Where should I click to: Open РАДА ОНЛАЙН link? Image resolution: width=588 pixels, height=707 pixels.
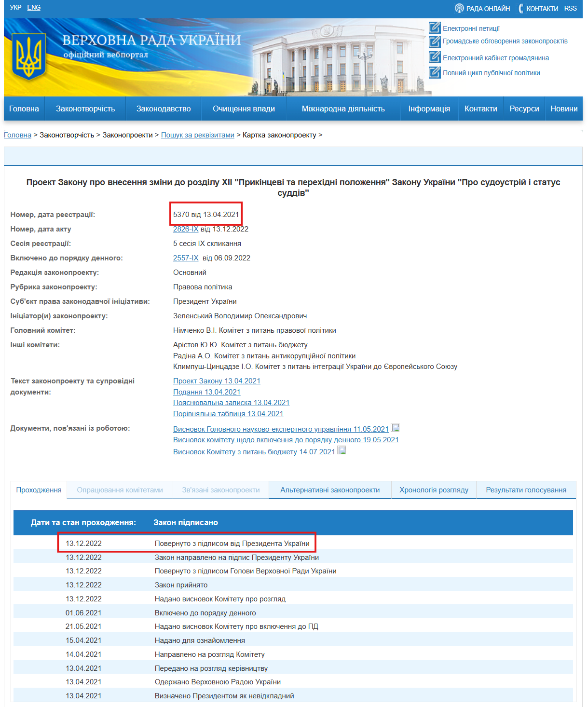point(488,9)
